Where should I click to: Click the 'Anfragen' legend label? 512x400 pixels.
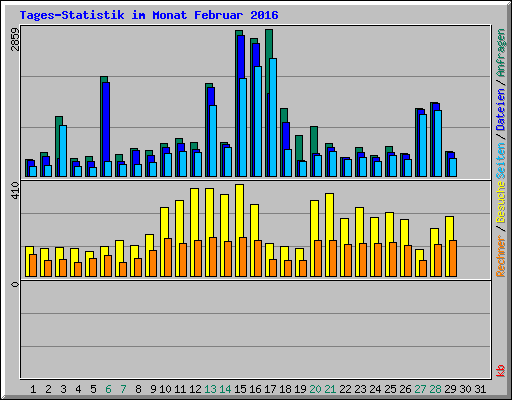point(501,53)
